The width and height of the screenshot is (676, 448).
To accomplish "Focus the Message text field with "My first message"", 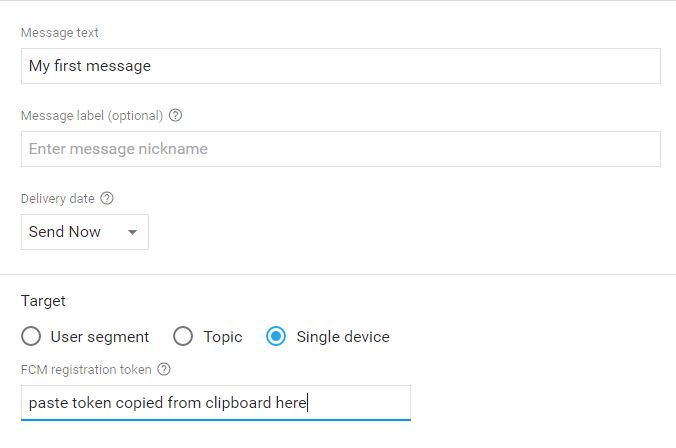I will [340, 66].
